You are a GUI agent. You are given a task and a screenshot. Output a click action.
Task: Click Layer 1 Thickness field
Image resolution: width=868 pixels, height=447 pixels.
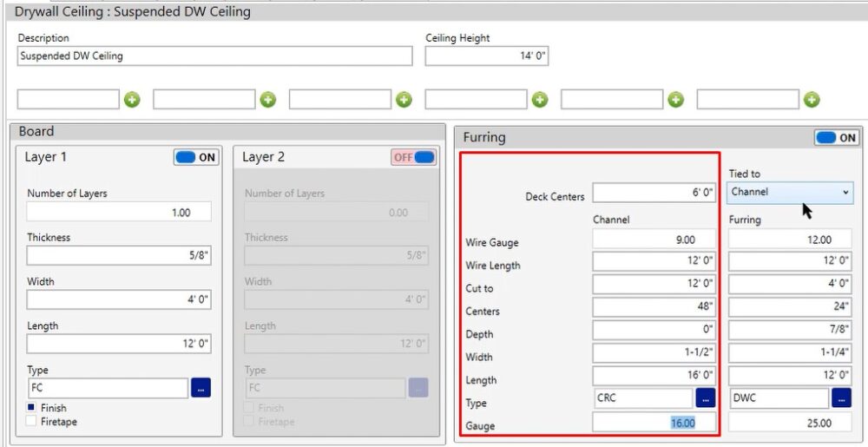pos(118,255)
